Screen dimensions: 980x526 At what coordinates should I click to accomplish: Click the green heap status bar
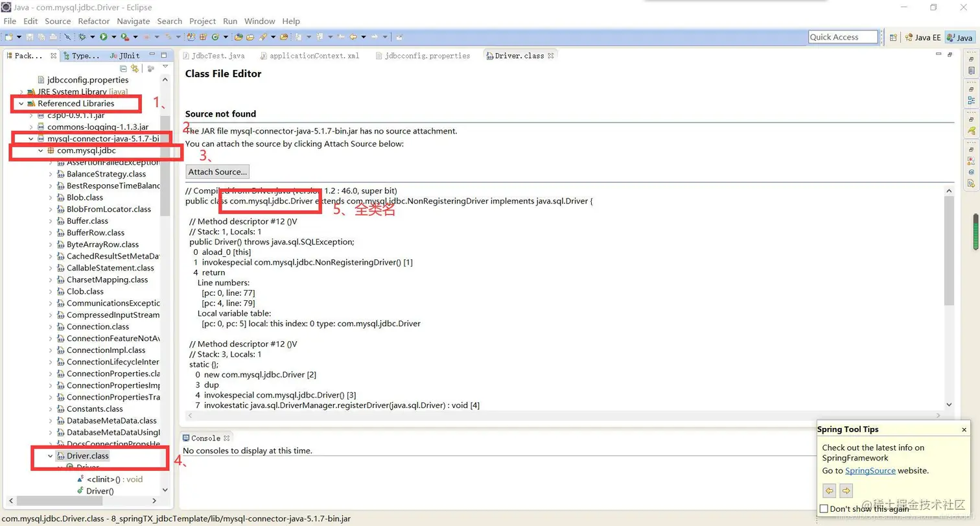(976, 232)
